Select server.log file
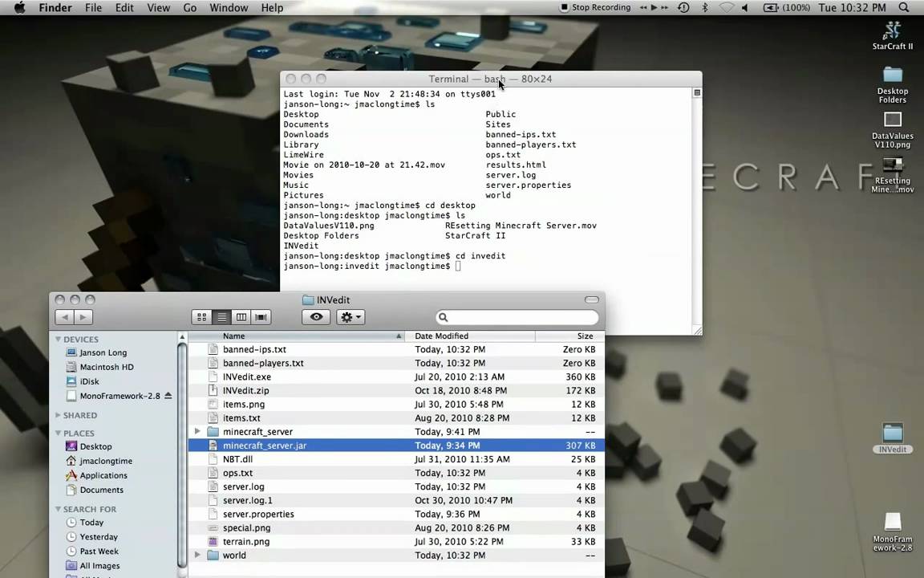 pyautogui.click(x=396, y=486)
